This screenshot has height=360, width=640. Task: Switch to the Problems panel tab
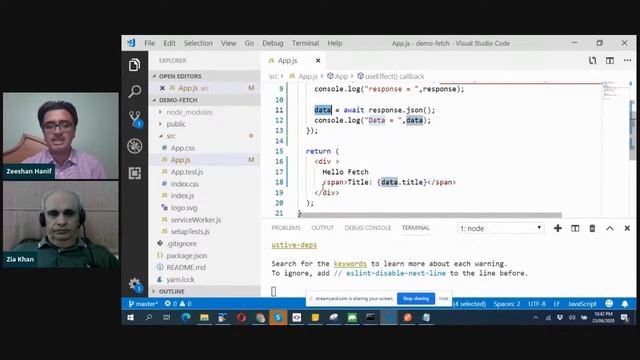pos(286,228)
